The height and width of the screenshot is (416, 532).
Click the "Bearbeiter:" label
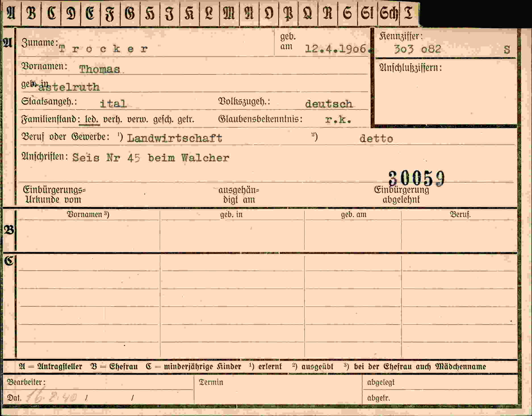(x=26, y=382)
